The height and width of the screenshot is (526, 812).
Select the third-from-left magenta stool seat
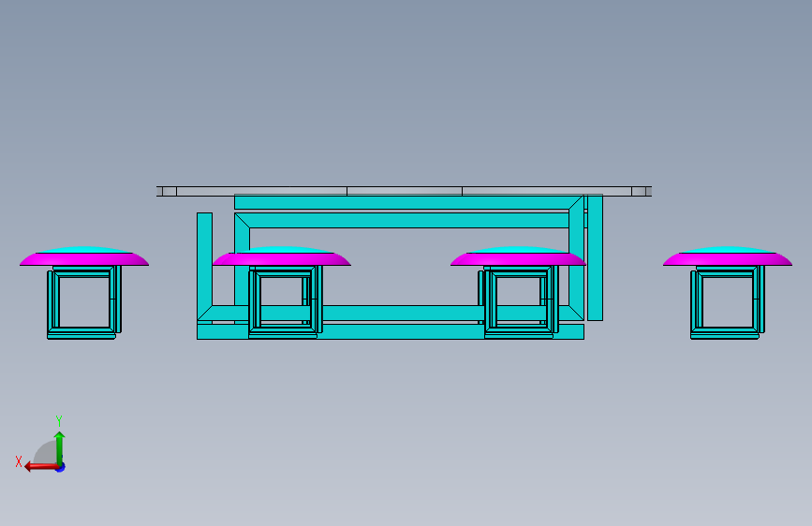[518, 258]
